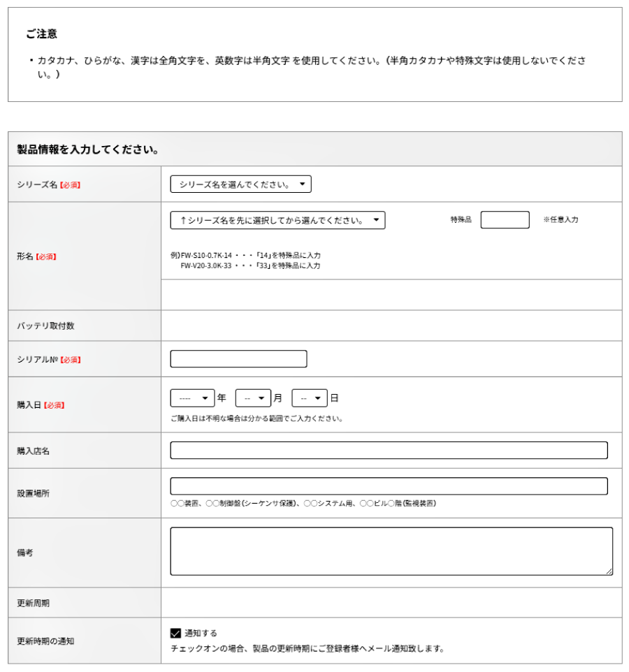This screenshot has width=629, height=672.
Task: Open the シリーズ名 series dropdown
Action: [x=240, y=184]
